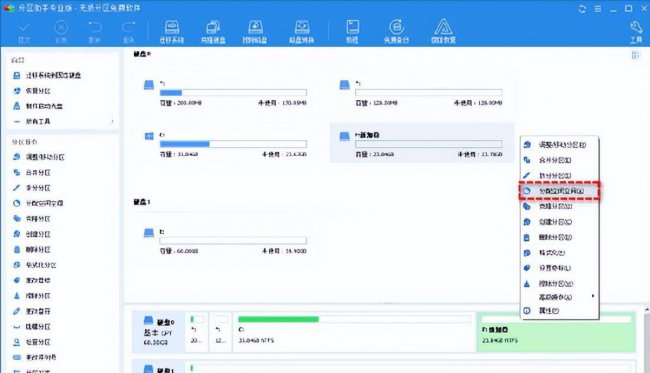This screenshot has height=373, width=650.
Task: Choose sidebar 克隆分区 operation
Action: pos(32,218)
